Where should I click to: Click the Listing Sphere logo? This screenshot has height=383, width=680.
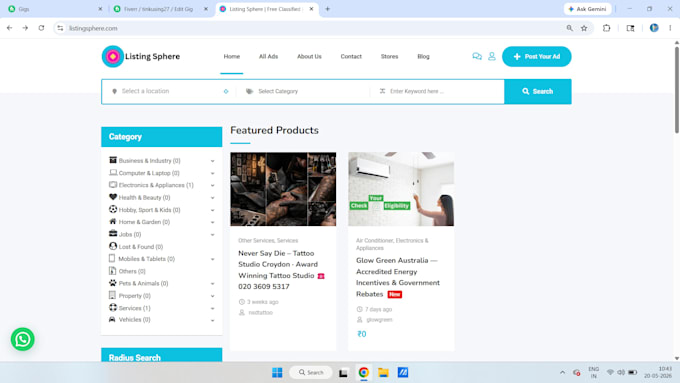(141, 56)
